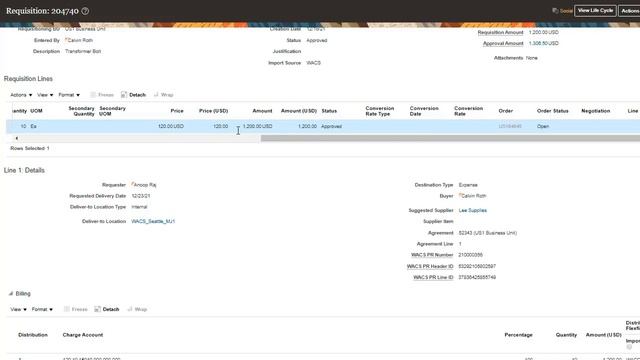Click the View Life Cycle button
Screen dimensions: 640x360
click(x=595, y=11)
